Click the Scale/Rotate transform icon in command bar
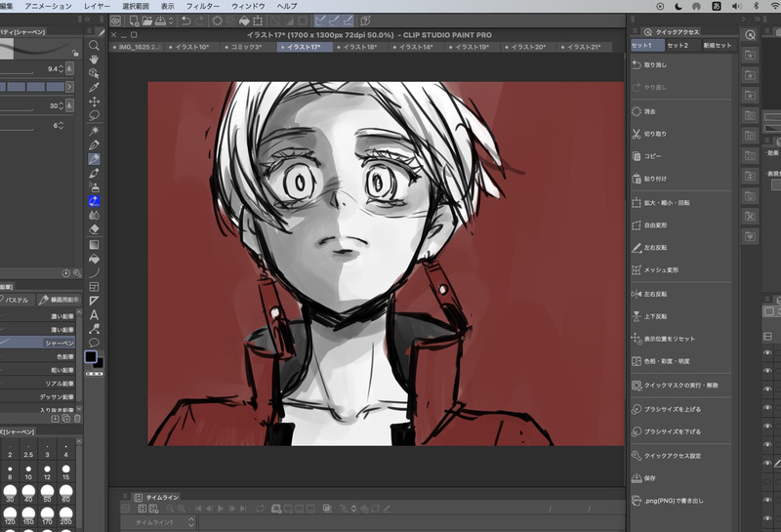 pos(258,20)
